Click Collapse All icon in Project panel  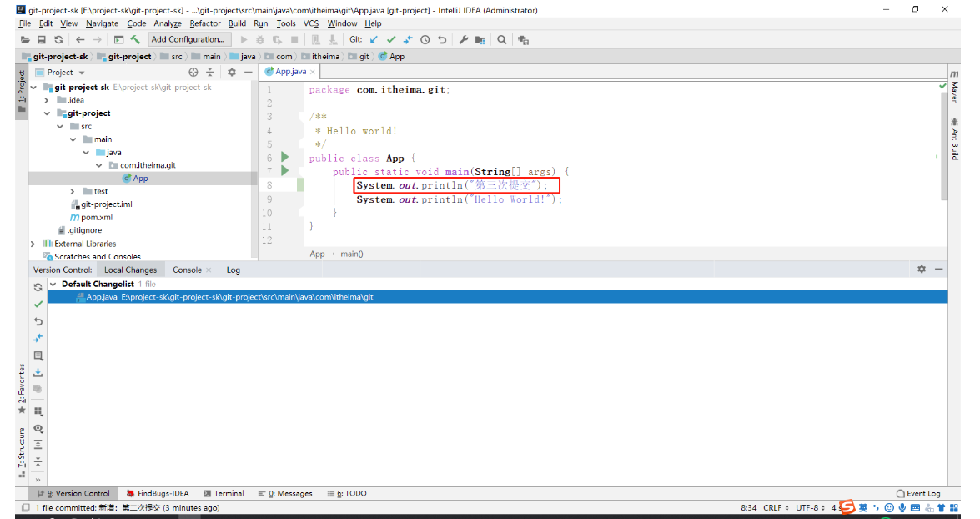pyautogui.click(x=210, y=72)
